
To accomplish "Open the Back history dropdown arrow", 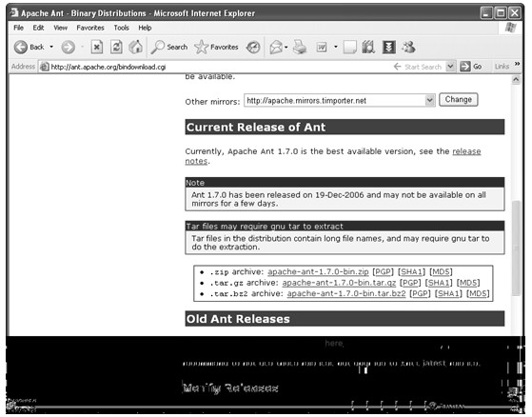I will click(x=51, y=47).
